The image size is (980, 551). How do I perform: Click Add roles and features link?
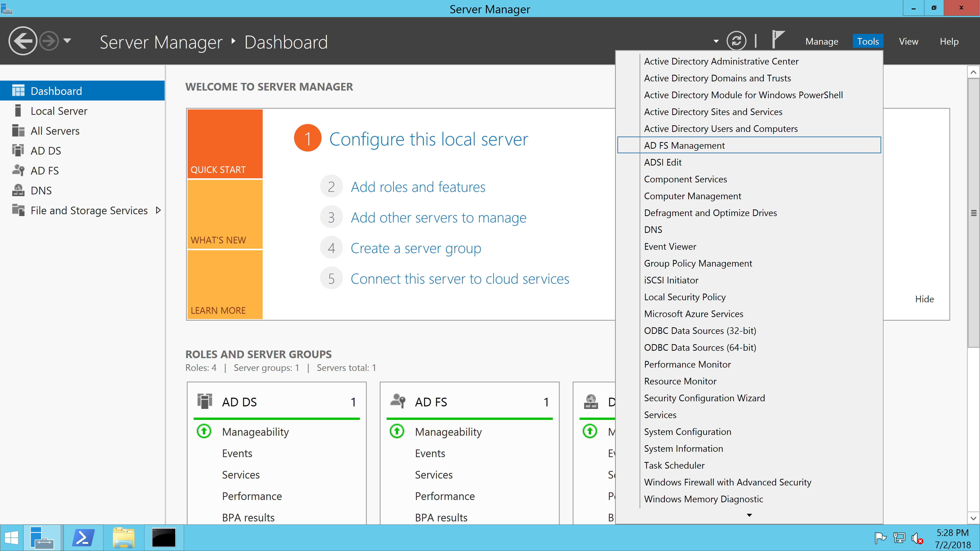418,187
